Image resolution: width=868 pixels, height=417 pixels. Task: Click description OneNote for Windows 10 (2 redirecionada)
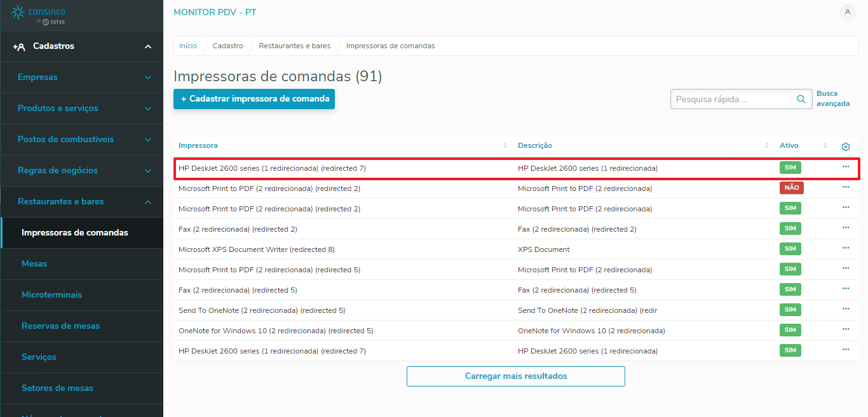click(592, 331)
